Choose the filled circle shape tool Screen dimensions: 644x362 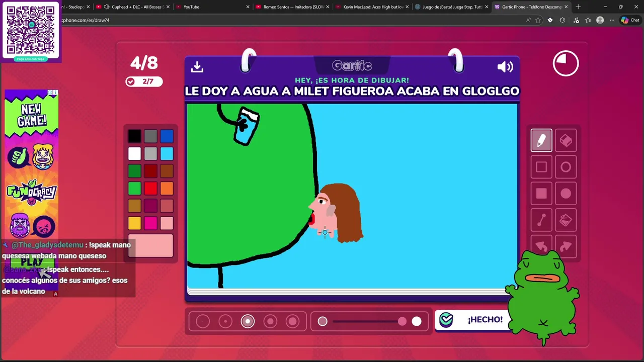(x=566, y=194)
